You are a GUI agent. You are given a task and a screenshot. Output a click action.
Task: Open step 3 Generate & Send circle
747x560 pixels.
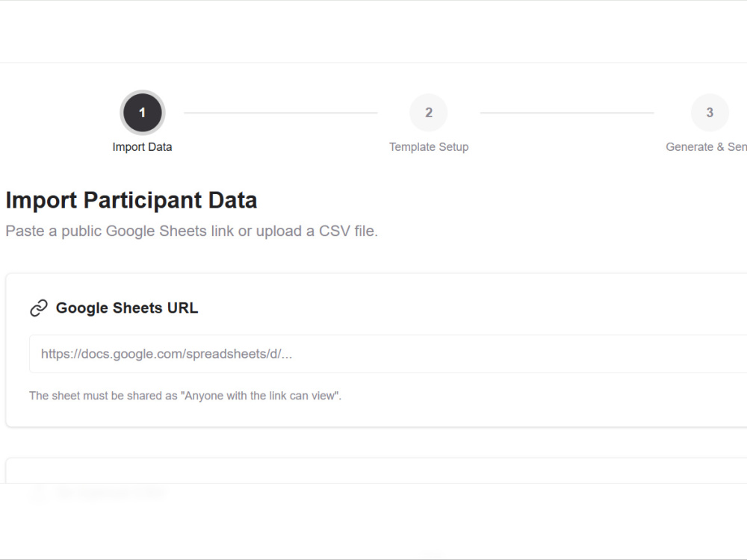pos(710,113)
